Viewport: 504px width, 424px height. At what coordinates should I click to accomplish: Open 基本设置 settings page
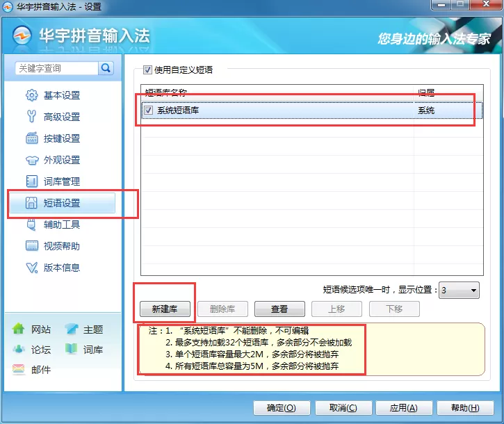point(62,95)
